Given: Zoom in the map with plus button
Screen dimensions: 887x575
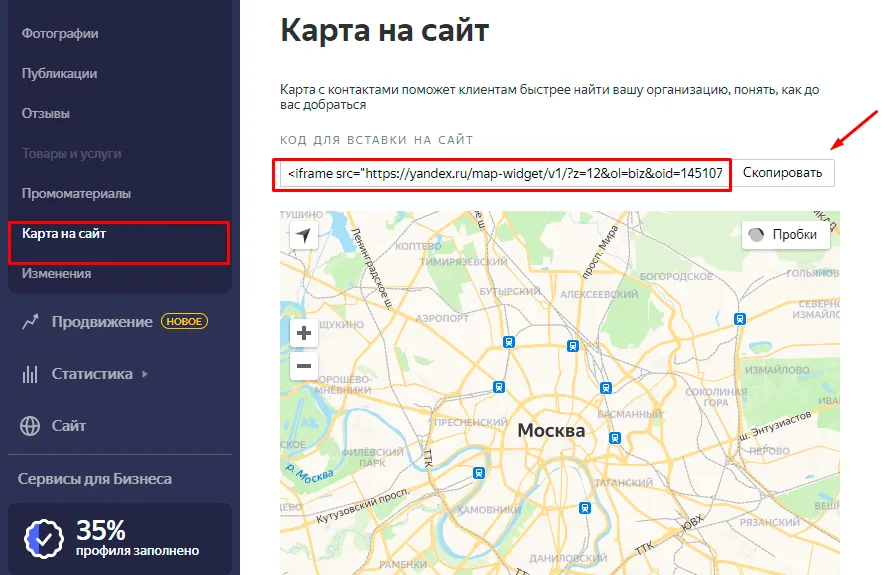Looking at the screenshot, I should (x=304, y=333).
